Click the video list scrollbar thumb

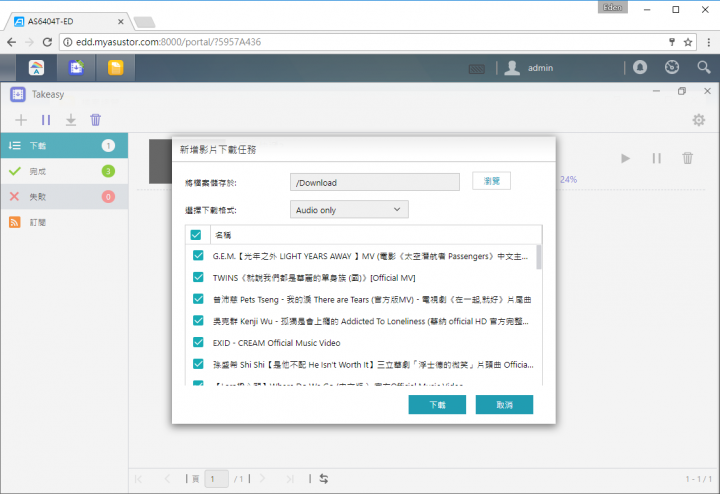tap(539, 257)
